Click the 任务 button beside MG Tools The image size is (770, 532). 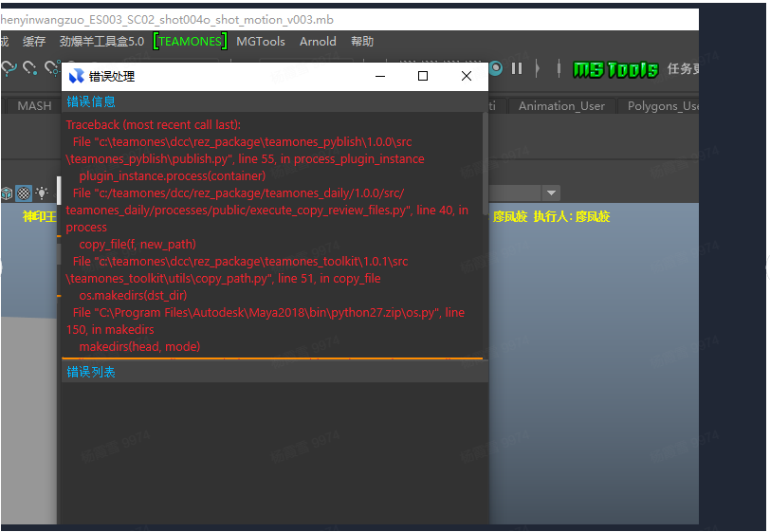(x=683, y=69)
